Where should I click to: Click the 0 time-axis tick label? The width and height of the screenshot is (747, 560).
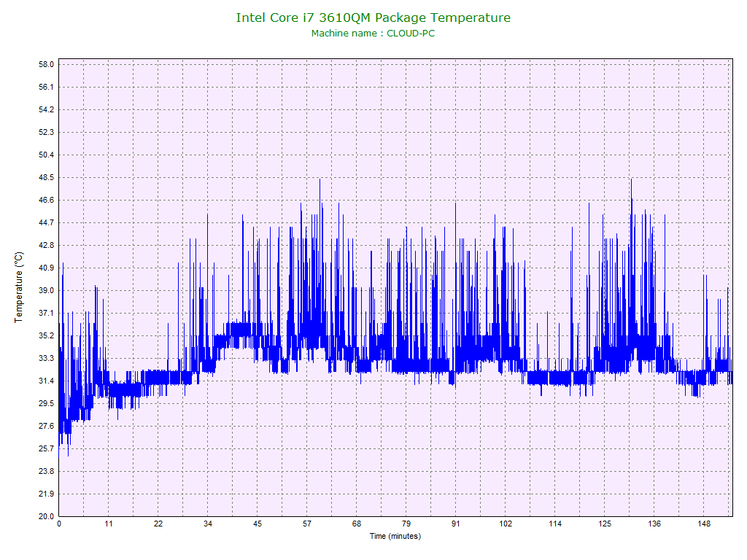click(x=59, y=524)
